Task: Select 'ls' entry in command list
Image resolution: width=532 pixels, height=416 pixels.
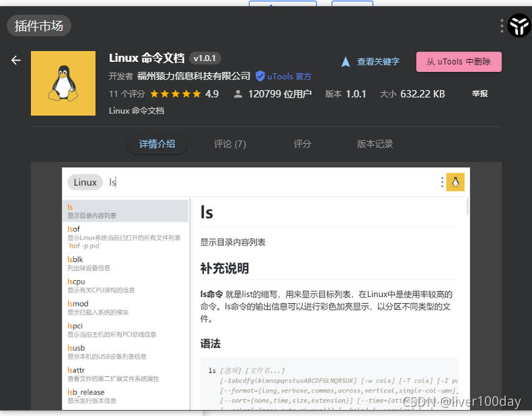Action: [125, 211]
